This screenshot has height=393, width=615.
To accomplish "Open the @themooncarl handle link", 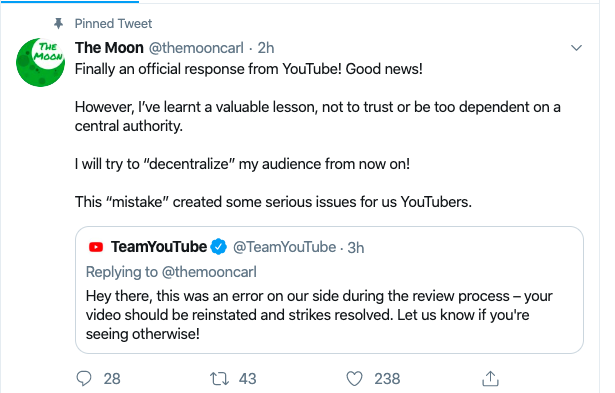I will coord(196,48).
